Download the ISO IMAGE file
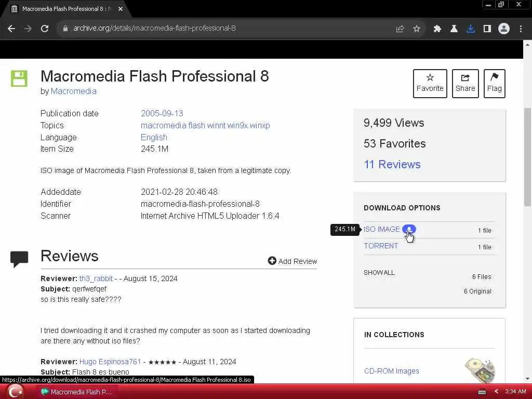Screen dimensions: 532x399 382,229
